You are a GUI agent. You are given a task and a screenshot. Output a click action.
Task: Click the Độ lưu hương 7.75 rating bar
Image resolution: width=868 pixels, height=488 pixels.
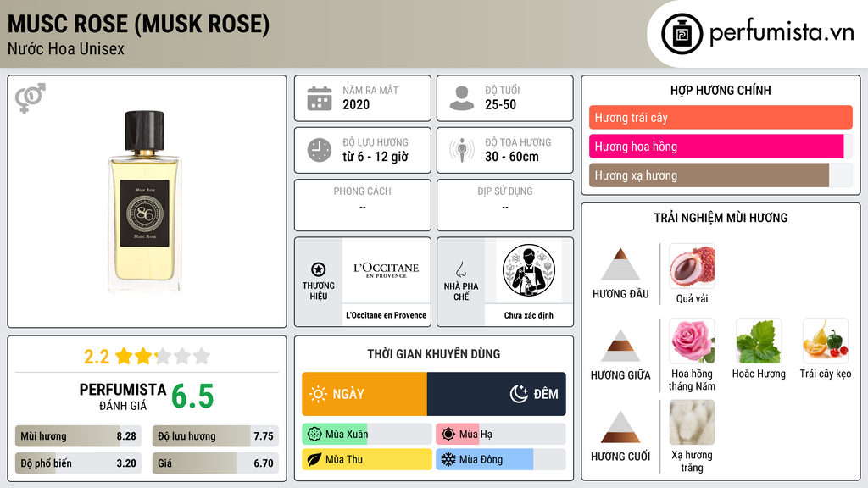[x=215, y=436]
